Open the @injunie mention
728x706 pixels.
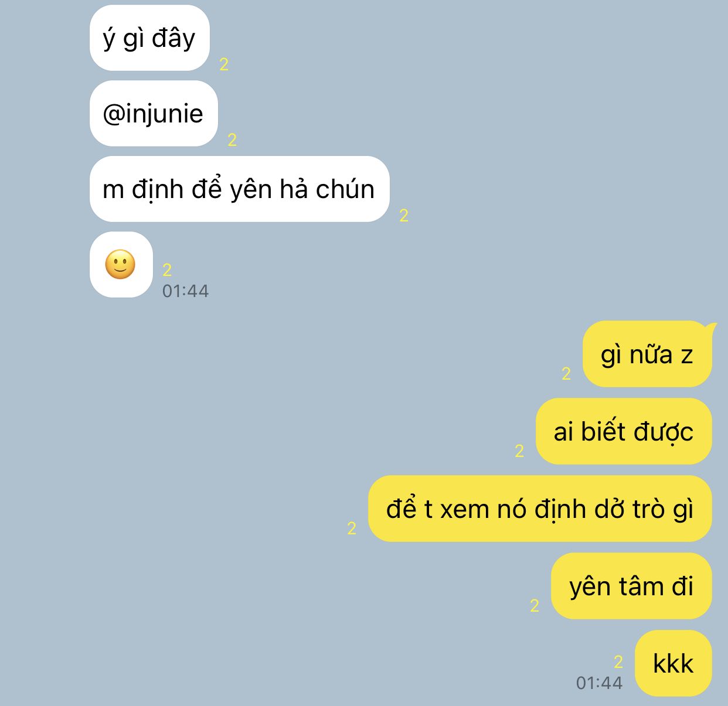(x=154, y=113)
